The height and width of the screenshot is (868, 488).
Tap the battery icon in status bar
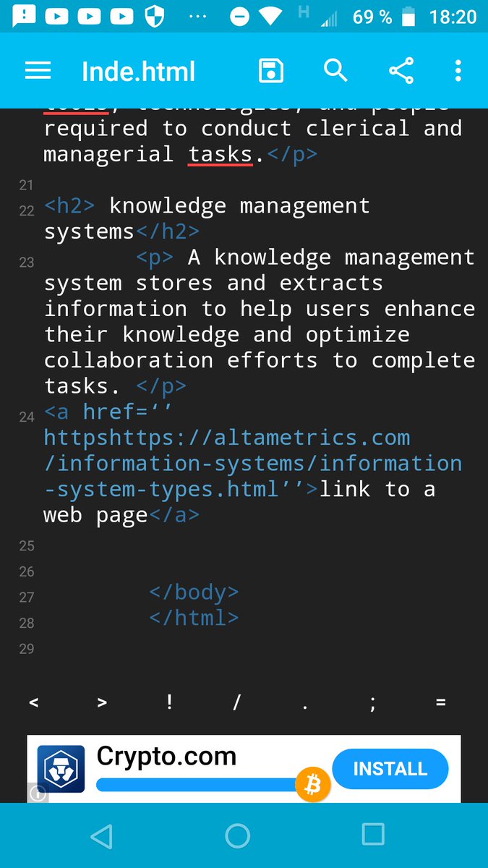(409, 16)
